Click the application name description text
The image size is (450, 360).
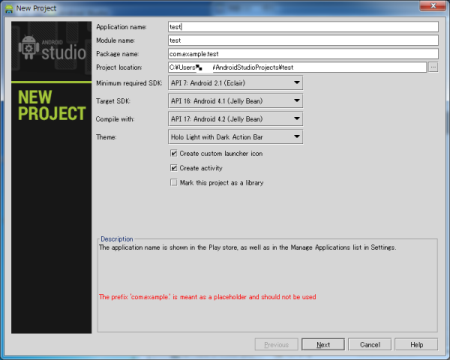pyautogui.click(x=247, y=247)
